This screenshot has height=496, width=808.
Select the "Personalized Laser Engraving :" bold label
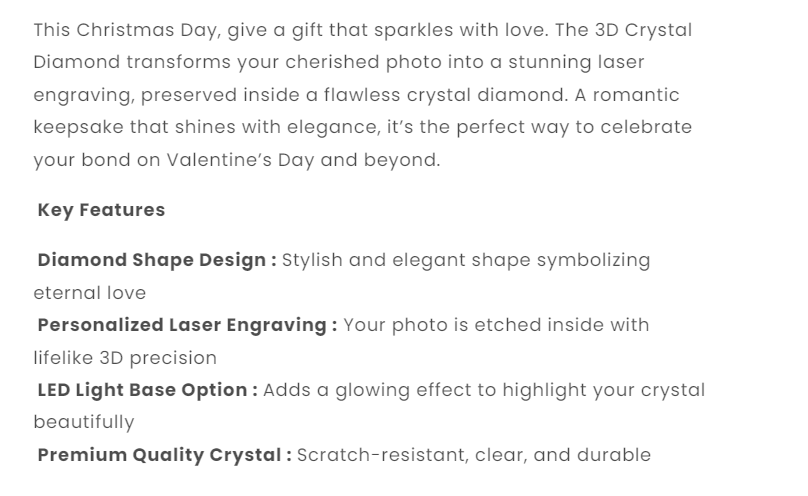pyautogui.click(x=187, y=325)
